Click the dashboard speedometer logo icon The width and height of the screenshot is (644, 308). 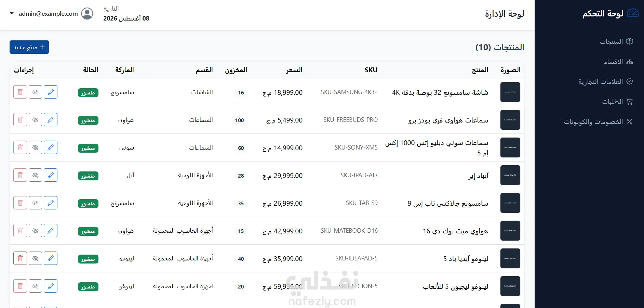tap(633, 13)
